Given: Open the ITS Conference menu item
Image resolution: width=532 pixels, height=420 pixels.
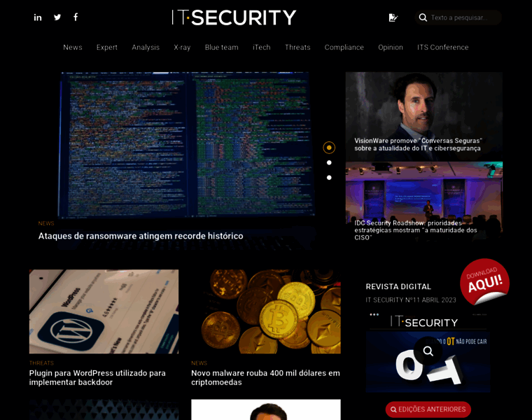Looking at the screenshot, I should coord(443,47).
